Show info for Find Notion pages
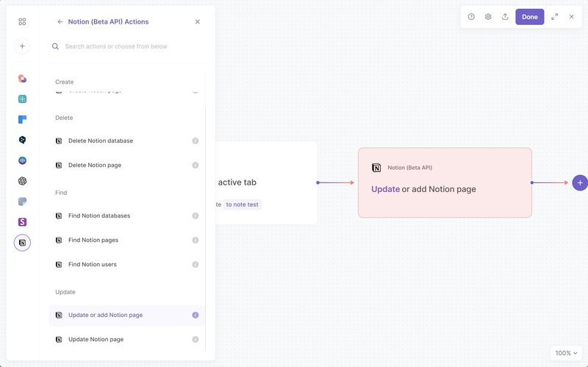 click(196, 240)
